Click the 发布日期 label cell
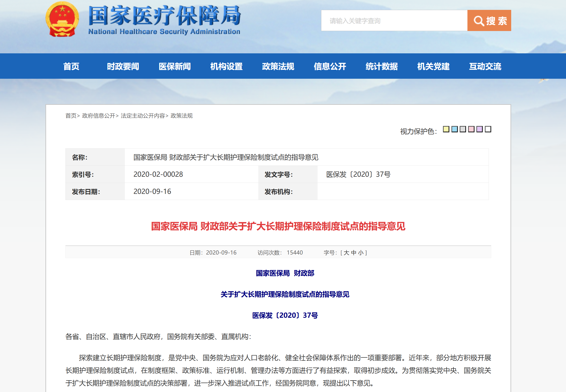 95,192
